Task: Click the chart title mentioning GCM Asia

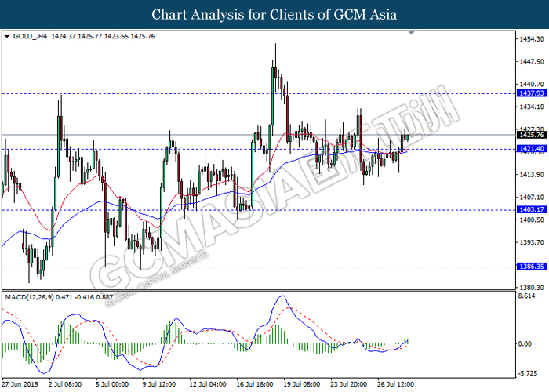Action: click(x=274, y=14)
